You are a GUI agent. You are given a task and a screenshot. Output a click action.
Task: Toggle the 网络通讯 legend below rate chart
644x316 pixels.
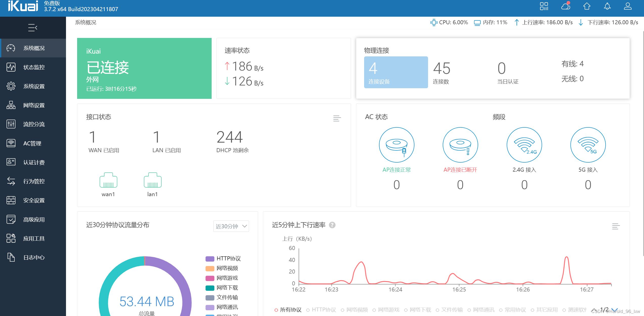(x=481, y=310)
